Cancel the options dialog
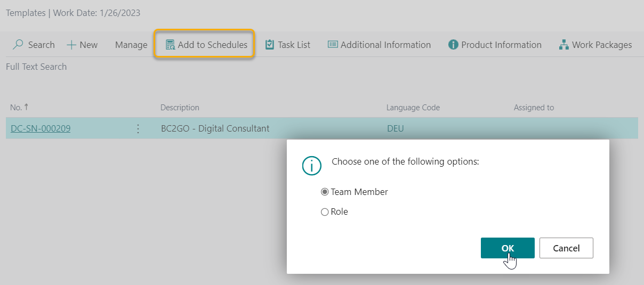 click(566, 248)
